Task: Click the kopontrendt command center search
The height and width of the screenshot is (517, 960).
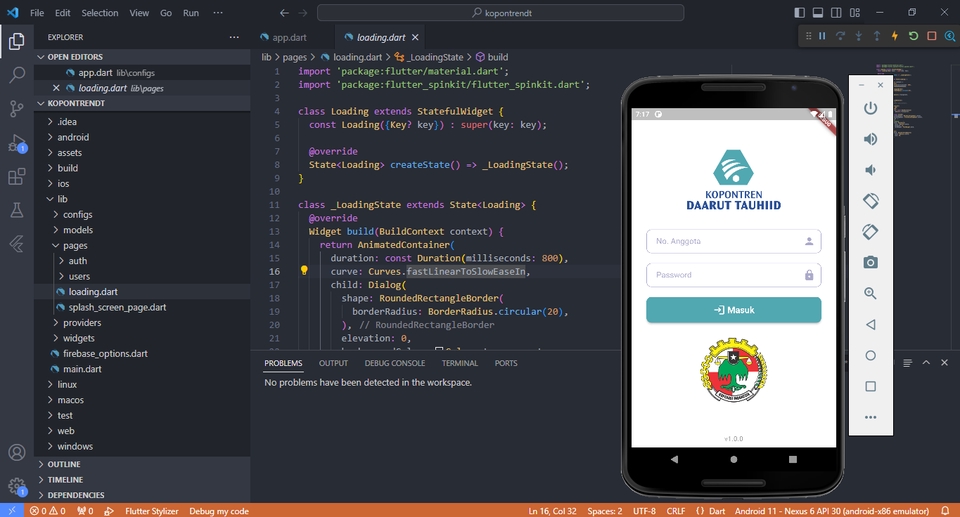Action: pos(500,13)
